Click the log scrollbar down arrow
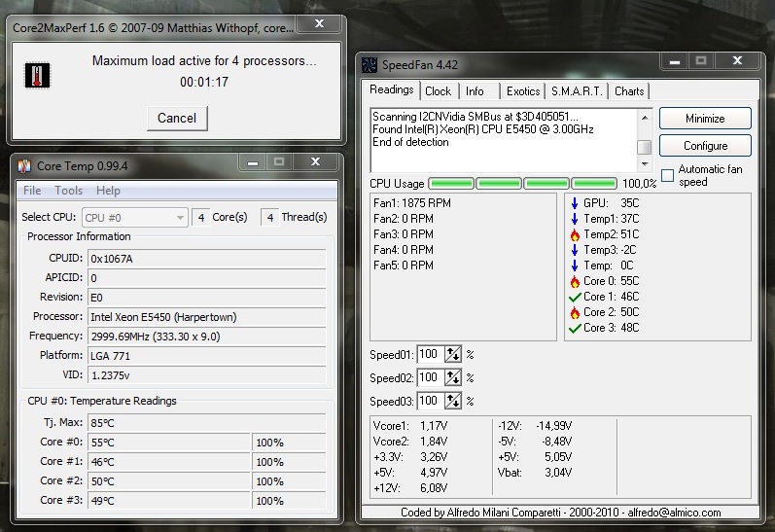Viewport: 775px width, 532px height. coord(644,164)
